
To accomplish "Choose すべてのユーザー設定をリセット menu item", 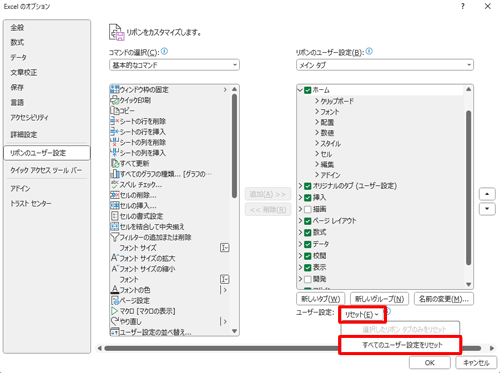I will click(400, 345).
